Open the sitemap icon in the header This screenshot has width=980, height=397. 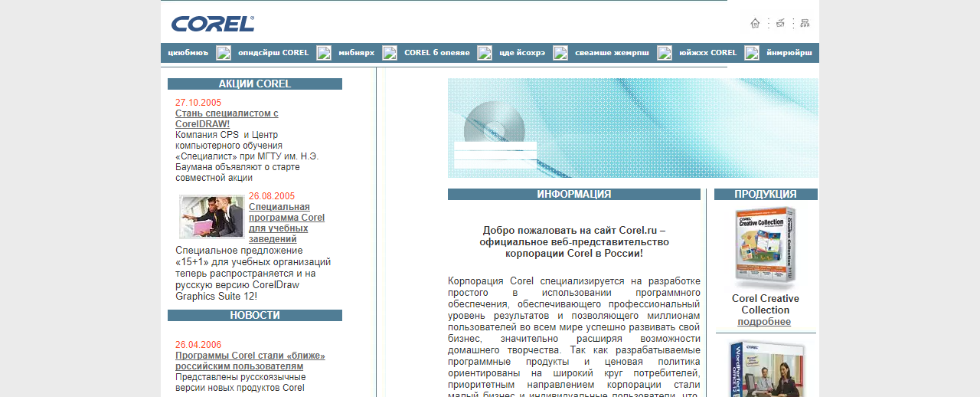(x=805, y=23)
